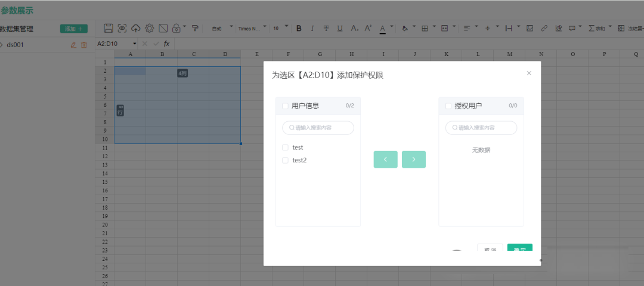Toggle italic formatting
This screenshot has height=286, width=644.
coord(312,29)
